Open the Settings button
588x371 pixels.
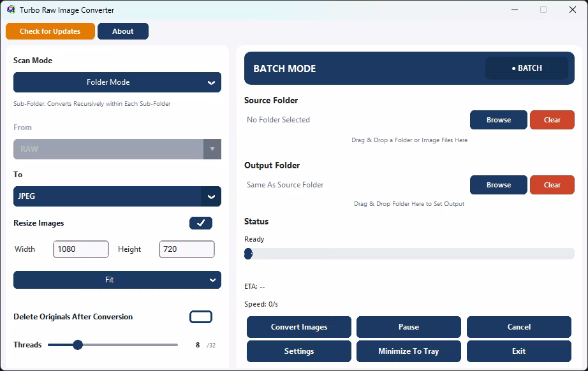tap(299, 351)
